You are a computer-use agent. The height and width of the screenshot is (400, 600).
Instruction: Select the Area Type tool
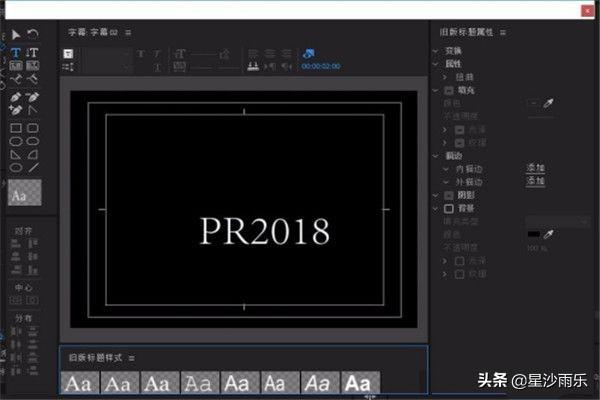(16, 66)
